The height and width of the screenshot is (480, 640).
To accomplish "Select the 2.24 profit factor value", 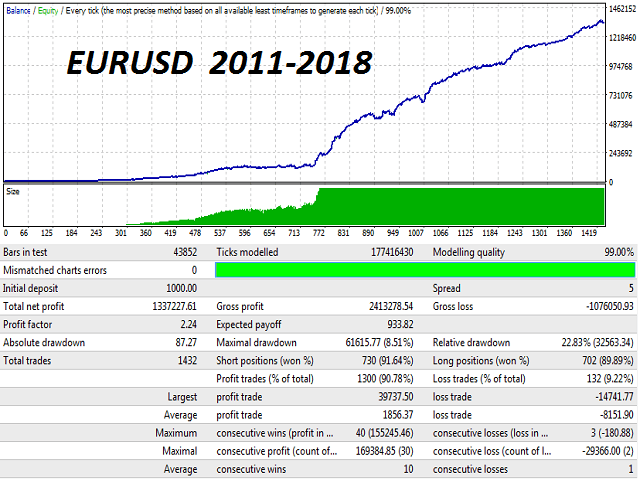I will [189, 324].
